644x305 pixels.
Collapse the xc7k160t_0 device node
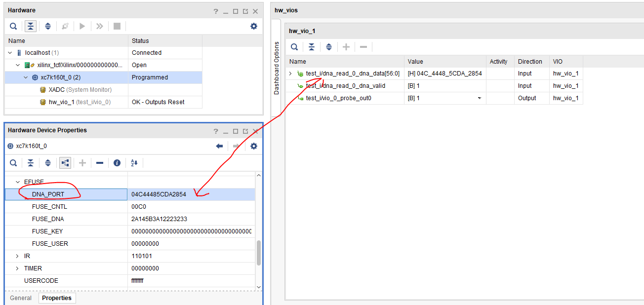coord(26,77)
